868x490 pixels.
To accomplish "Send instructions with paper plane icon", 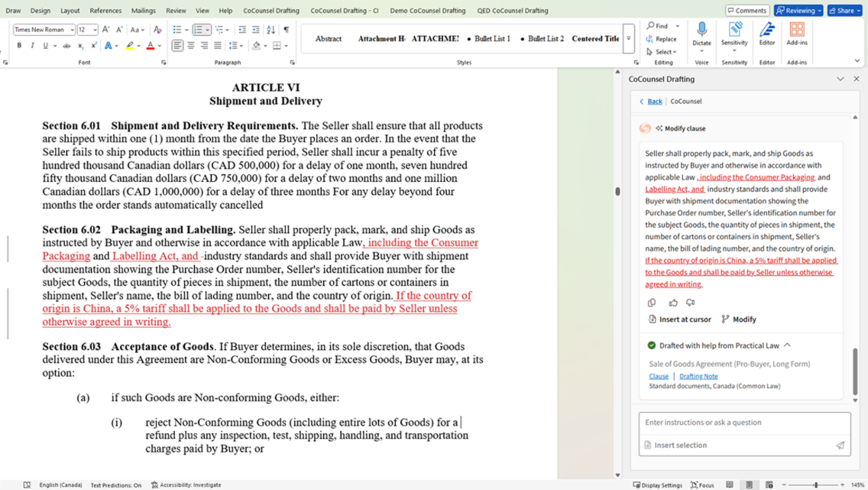I will point(840,445).
